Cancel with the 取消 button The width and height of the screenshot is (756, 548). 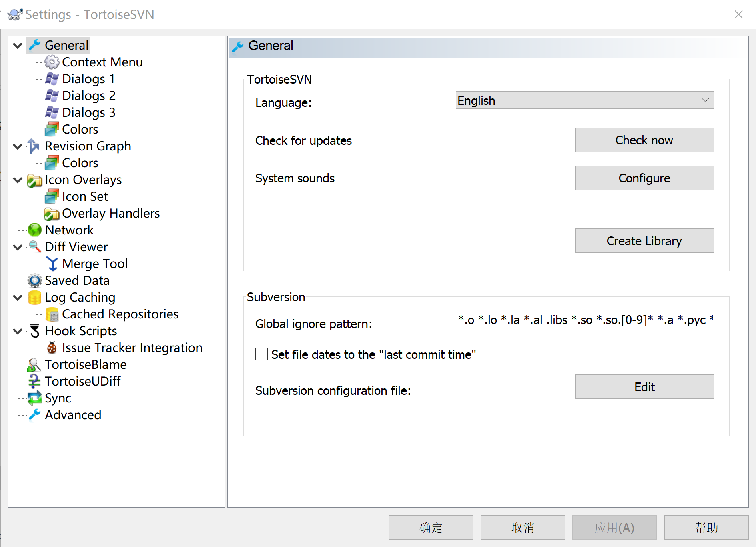523,528
